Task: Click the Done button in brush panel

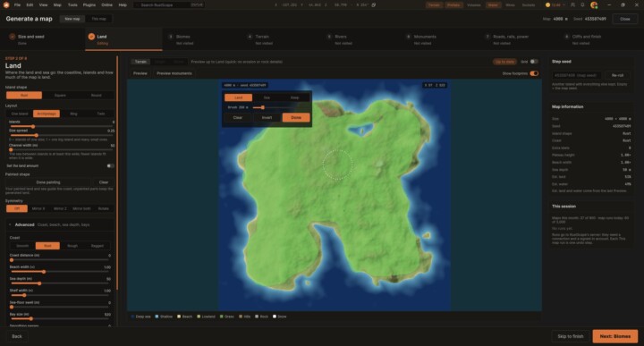Action: (x=296, y=118)
